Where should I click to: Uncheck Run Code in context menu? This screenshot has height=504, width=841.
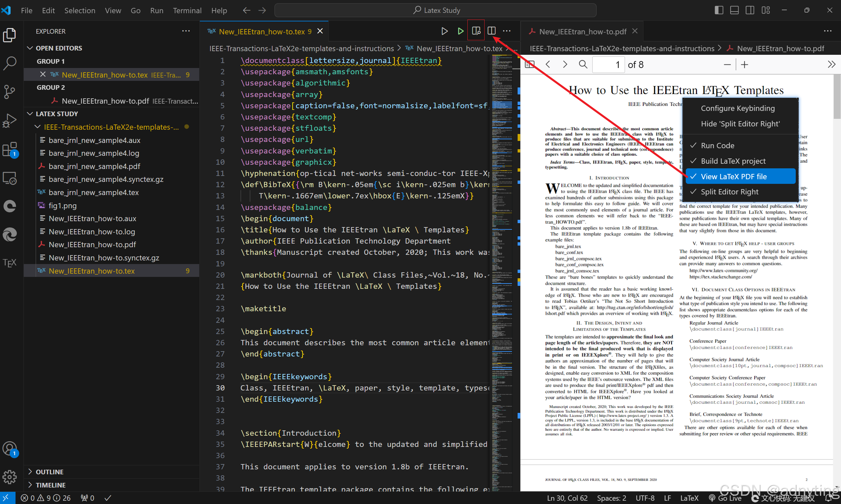click(741, 145)
